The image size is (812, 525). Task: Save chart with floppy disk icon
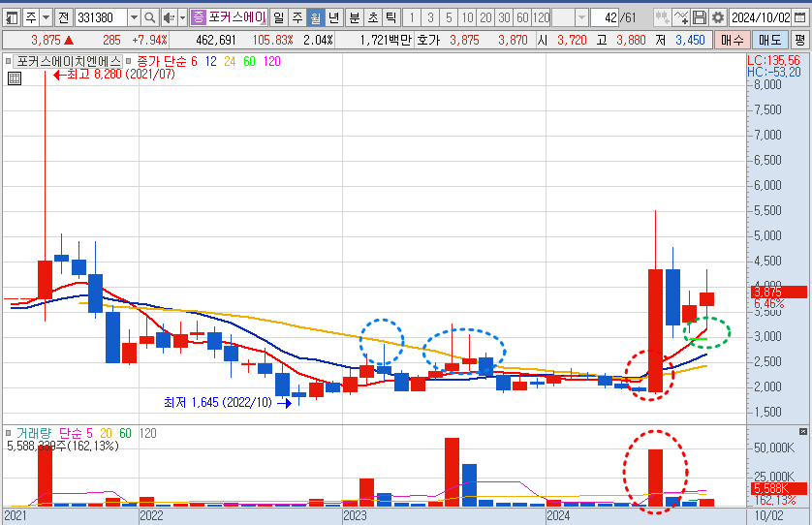click(x=699, y=18)
